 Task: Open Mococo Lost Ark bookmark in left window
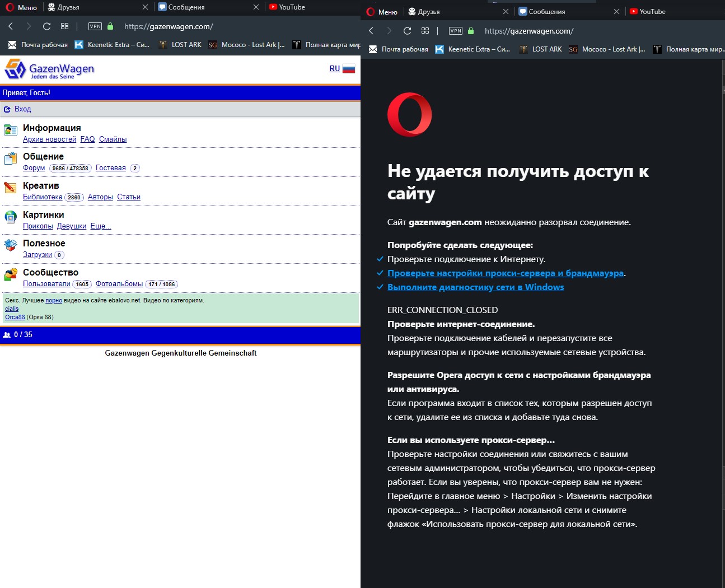coord(246,45)
